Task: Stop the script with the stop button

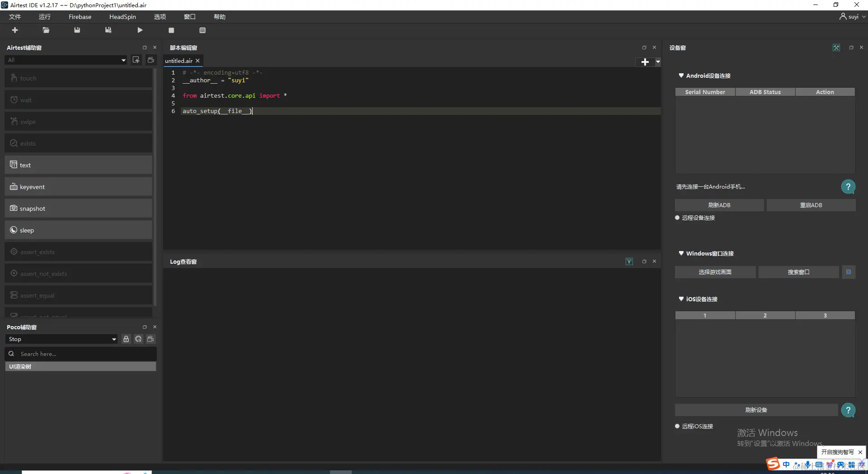Action: [x=171, y=30]
